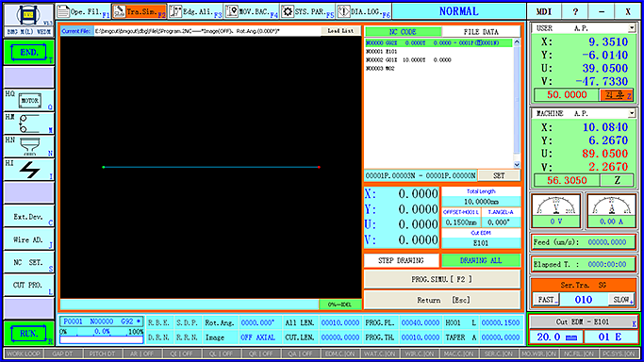Open MDI mode
This screenshot has height=362, width=644.
coord(544,12)
